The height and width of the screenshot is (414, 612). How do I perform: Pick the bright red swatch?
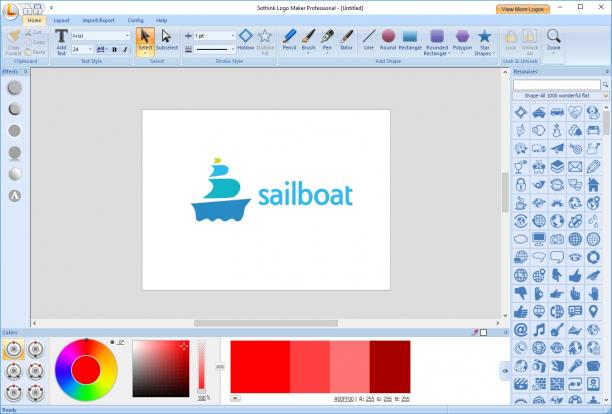coord(260,366)
